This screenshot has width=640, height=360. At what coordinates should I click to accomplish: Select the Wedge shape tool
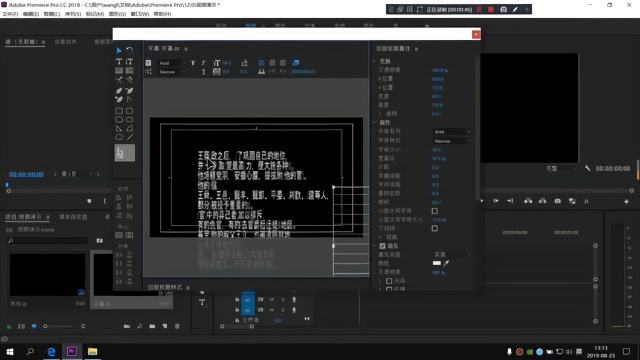coord(119,129)
